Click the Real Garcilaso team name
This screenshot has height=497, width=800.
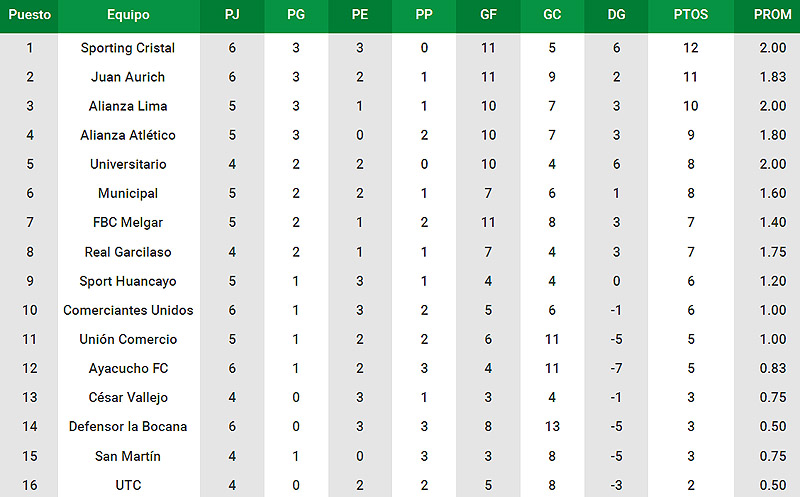tap(128, 252)
